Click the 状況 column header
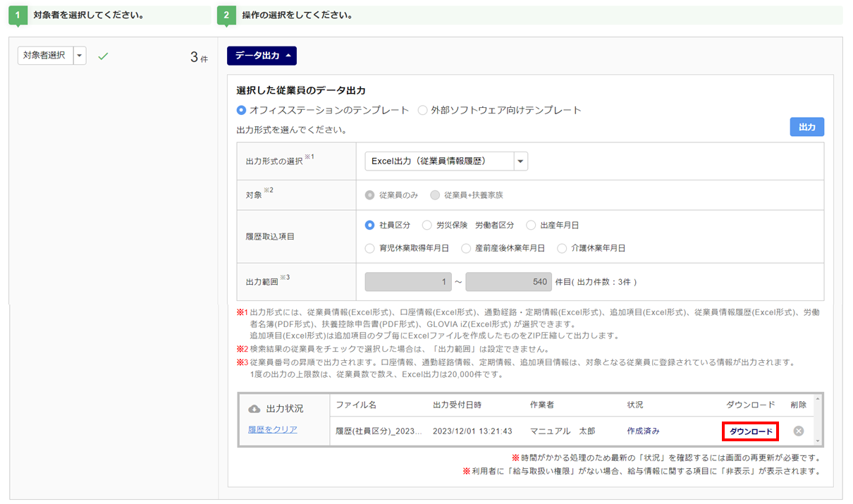 tap(635, 405)
